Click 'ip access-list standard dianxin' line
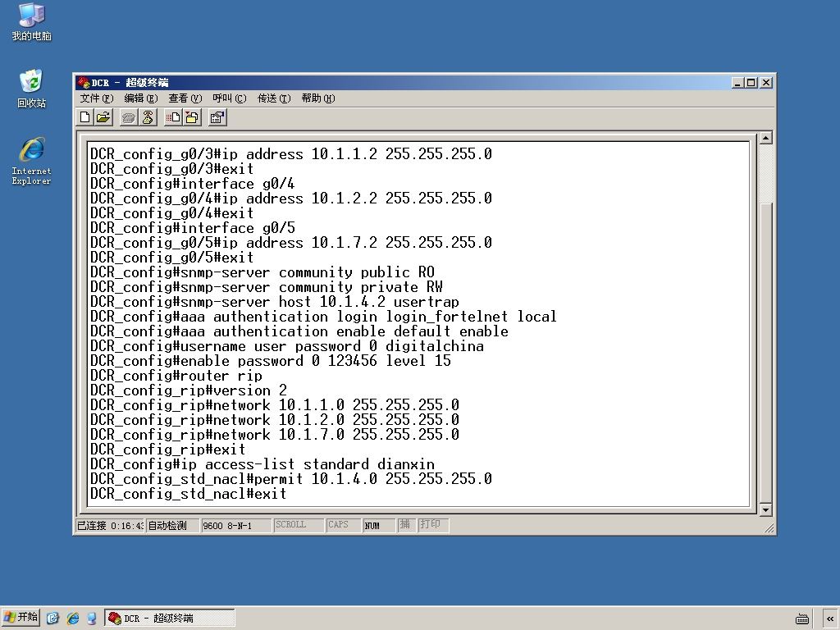Screen dimensions: 840x630 tap(262, 464)
